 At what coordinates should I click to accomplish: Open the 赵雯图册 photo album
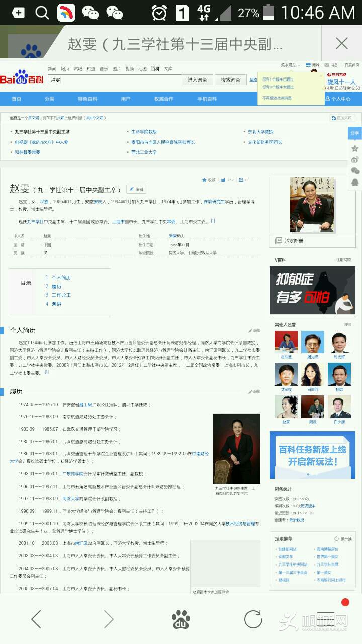(294, 241)
